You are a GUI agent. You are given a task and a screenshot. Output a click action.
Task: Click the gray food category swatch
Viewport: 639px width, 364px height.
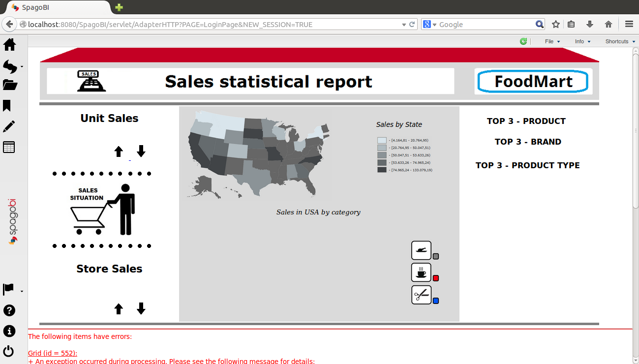[x=436, y=256]
